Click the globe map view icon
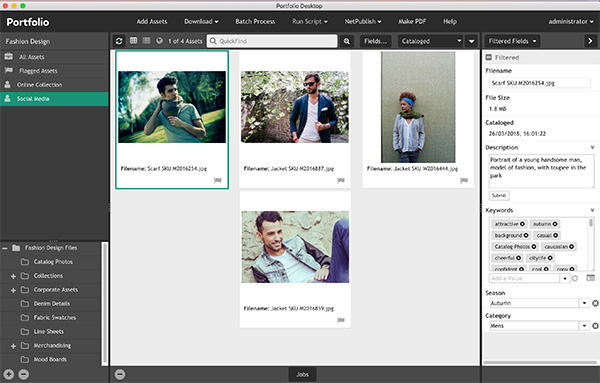Viewport: 600px width, 383px height. [159, 41]
